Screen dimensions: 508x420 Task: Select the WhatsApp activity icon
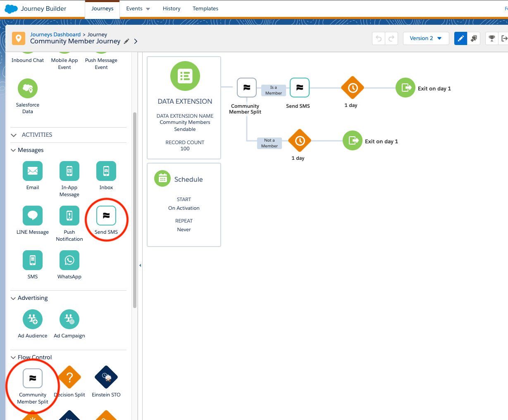point(69,260)
